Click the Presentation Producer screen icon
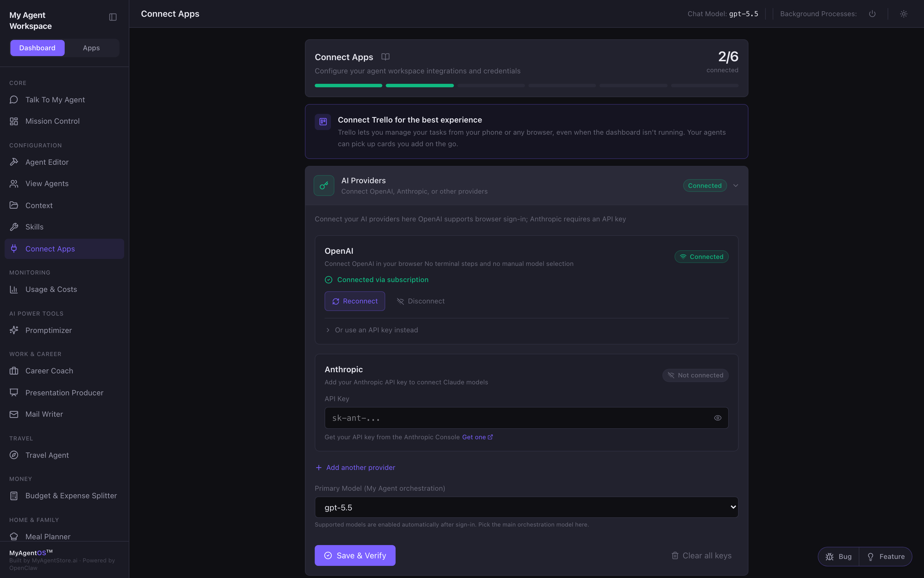This screenshot has height=578, width=924. point(14,392)
